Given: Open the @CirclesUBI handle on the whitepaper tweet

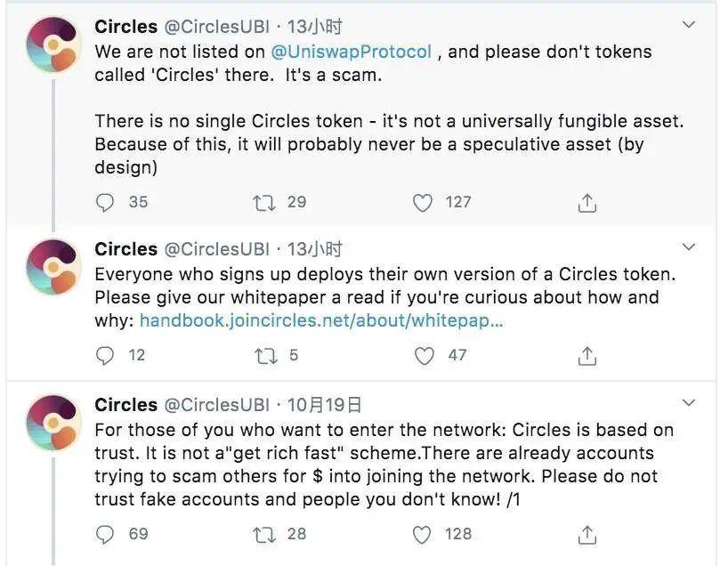Looking at the screenshot, I should tap(217, 249).
